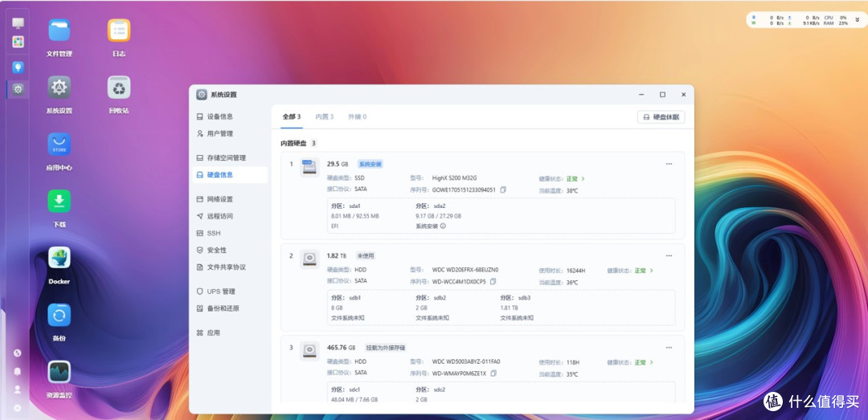868x420 pixels.
Task: Click the HDD icon of the 1.82 TB disk
Action: tap(310, 259)
